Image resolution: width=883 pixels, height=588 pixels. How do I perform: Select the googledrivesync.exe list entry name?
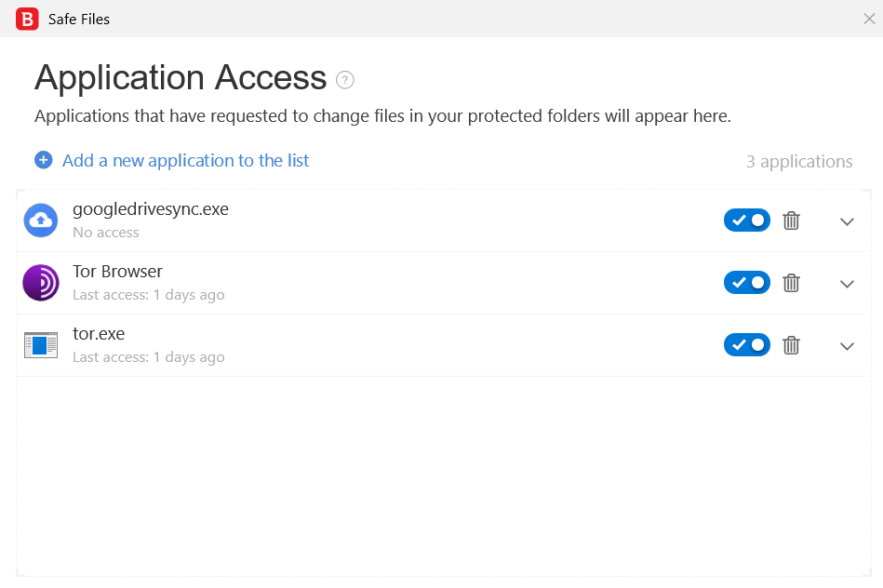click(151, 209)
